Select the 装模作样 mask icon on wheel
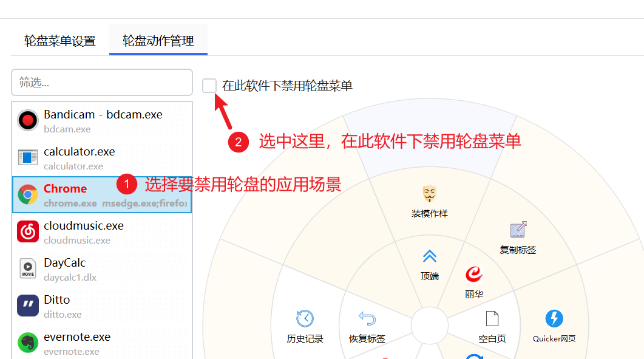Screen dimensions: 644x359 click(430, 194)
